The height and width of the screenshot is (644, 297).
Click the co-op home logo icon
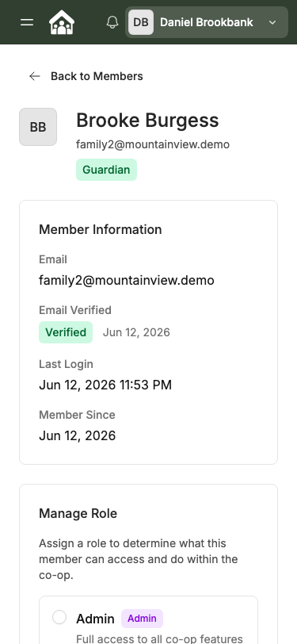(62, 22)
